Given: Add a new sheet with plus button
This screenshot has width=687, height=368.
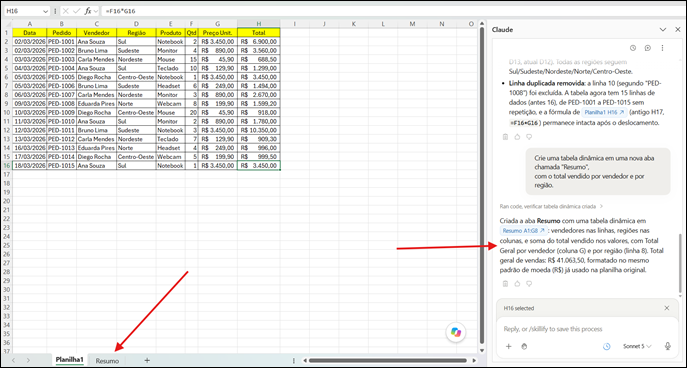Looking at the screenshot, I should point(147,361).
